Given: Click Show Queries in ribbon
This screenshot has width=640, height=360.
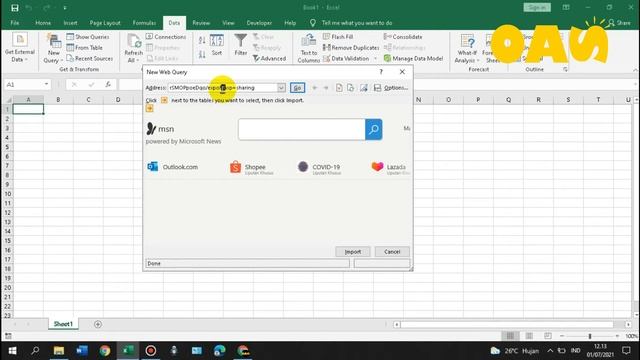Looking at the screenshot, I should tap(88, 37).
